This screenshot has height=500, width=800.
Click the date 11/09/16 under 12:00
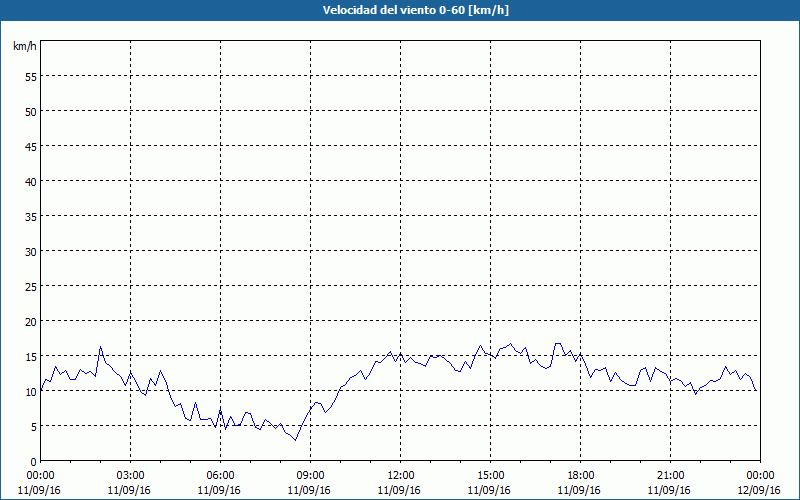(x=399, y=490)
